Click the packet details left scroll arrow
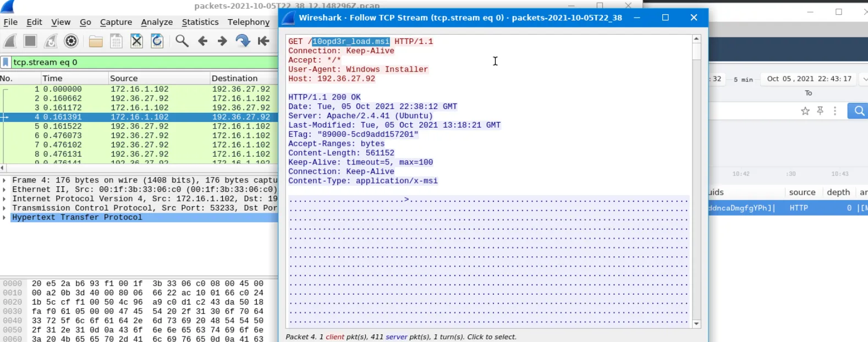868x342 pixels. pyautogui.click(x=3, y=168)
